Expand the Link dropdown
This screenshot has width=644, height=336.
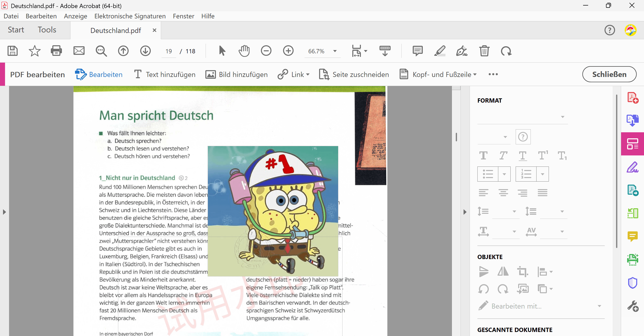click(308, 74)
